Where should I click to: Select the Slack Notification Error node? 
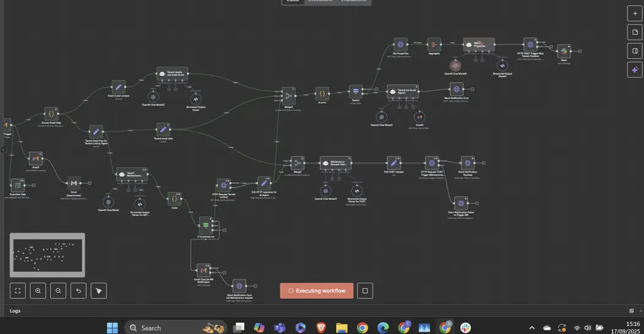click(x=456, y=89)
